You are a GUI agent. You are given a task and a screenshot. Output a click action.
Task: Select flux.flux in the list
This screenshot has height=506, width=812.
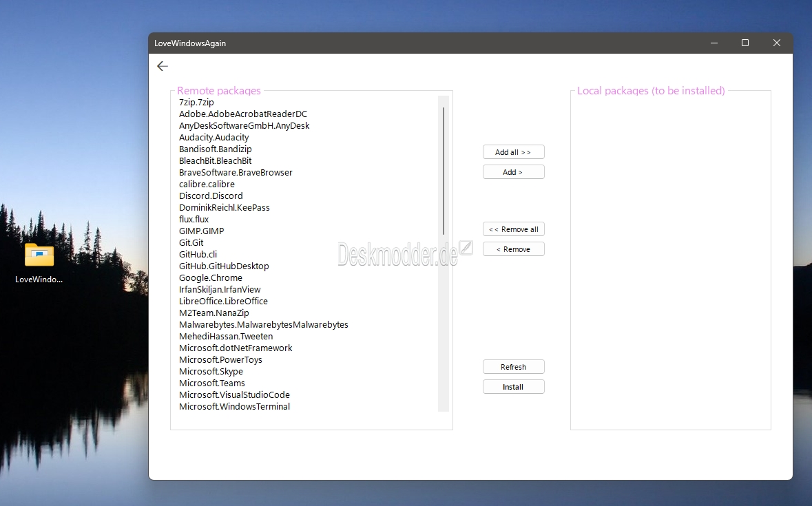click(194, 220)
